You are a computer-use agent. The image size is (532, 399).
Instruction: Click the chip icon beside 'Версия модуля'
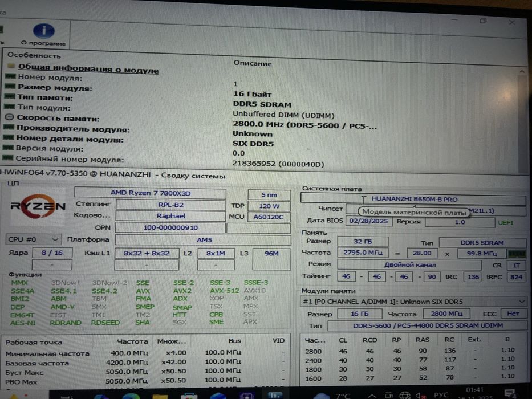tap(8, 148)
